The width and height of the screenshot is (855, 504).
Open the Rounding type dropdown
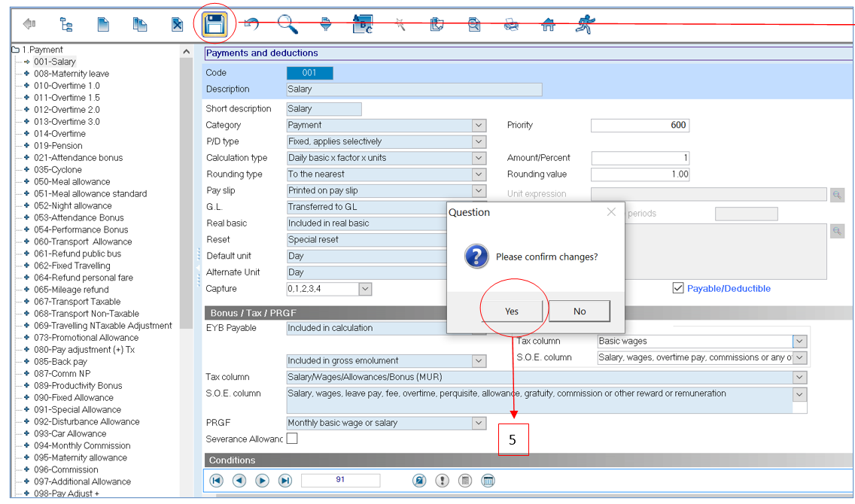click(x=479, y=175)
